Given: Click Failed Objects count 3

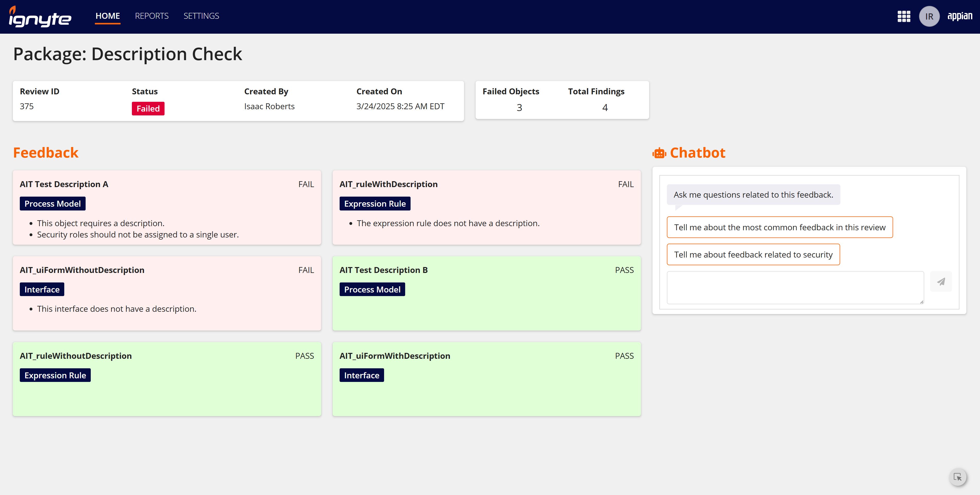Looking at the screenshot, I should pyautogui.click(x=519, y=108).
